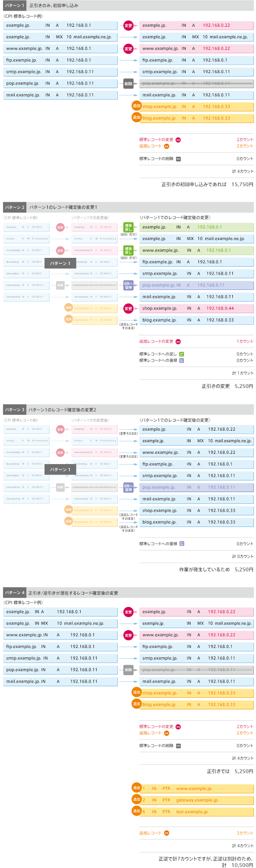Click the dark パターン 1 overlay label in Pattern 3

pos(60,469)
